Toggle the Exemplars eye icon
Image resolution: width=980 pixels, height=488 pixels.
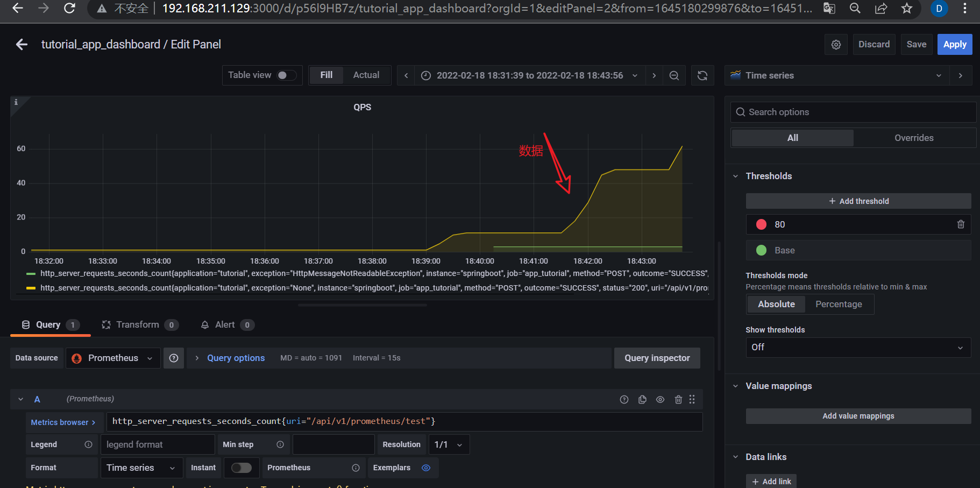[426, 468]
